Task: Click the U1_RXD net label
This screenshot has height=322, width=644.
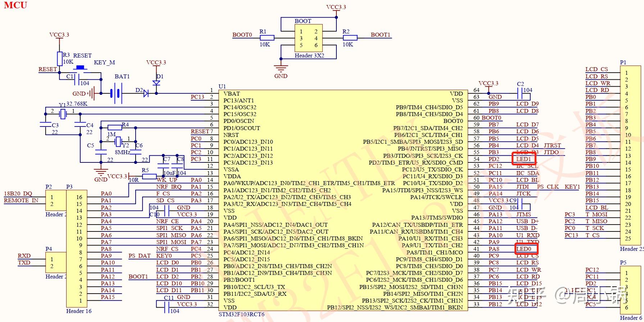Action: tap(528, 235)
